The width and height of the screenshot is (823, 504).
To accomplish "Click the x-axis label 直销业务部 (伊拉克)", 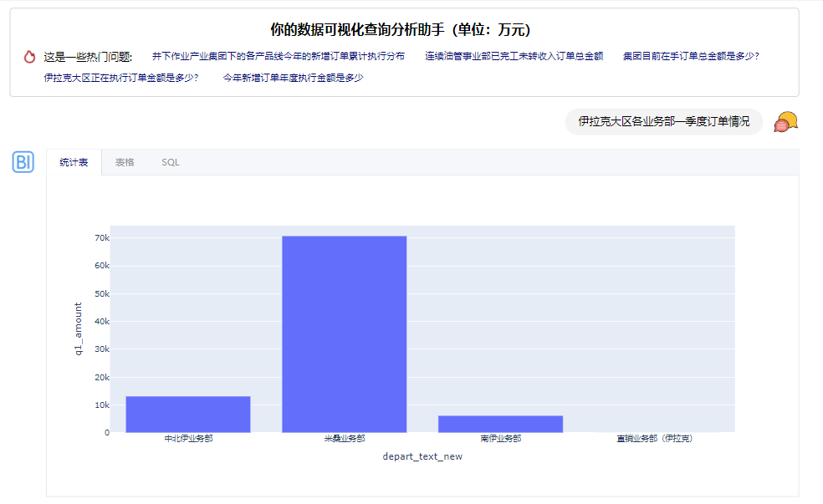I will pos(655,439).
